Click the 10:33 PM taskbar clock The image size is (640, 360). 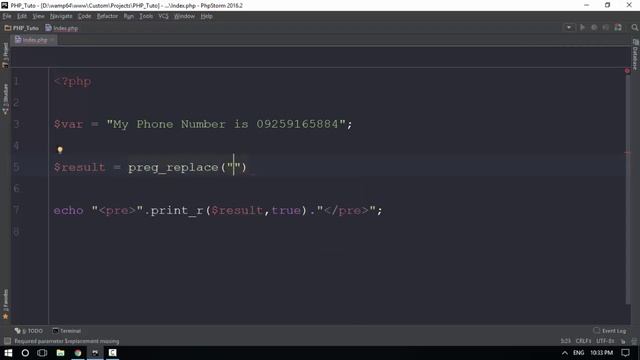click(602, 353)
